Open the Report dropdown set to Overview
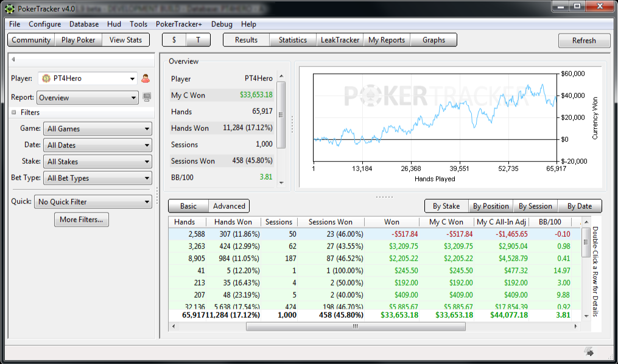The image size is (618, 364). click(88, 98)
